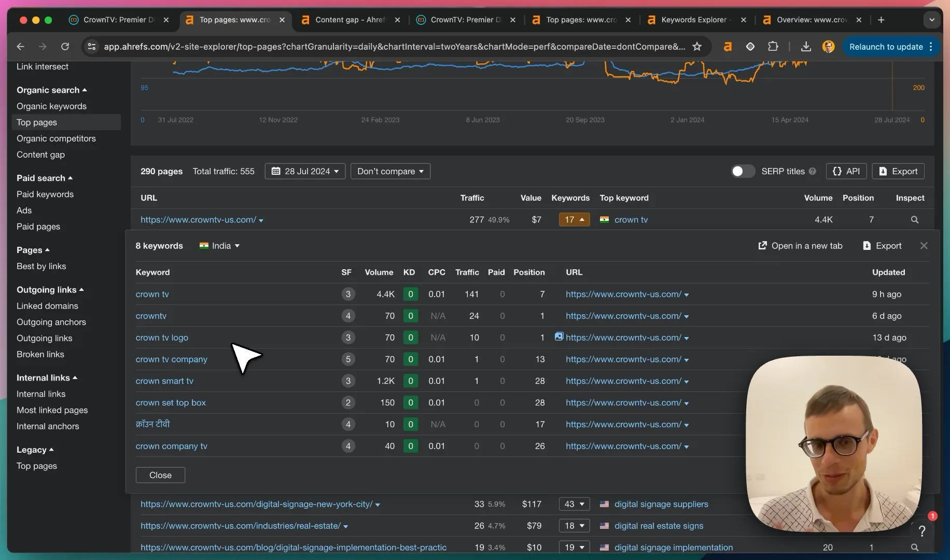Image resolution: width=950 pixels, height=560 pixels.
Task: Collapse the 17 keywords dropdown
Action: click(574, 220)
